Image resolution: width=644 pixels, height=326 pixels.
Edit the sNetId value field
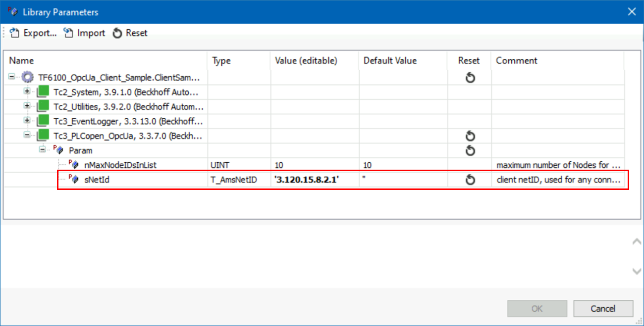(x=314, y=180)
